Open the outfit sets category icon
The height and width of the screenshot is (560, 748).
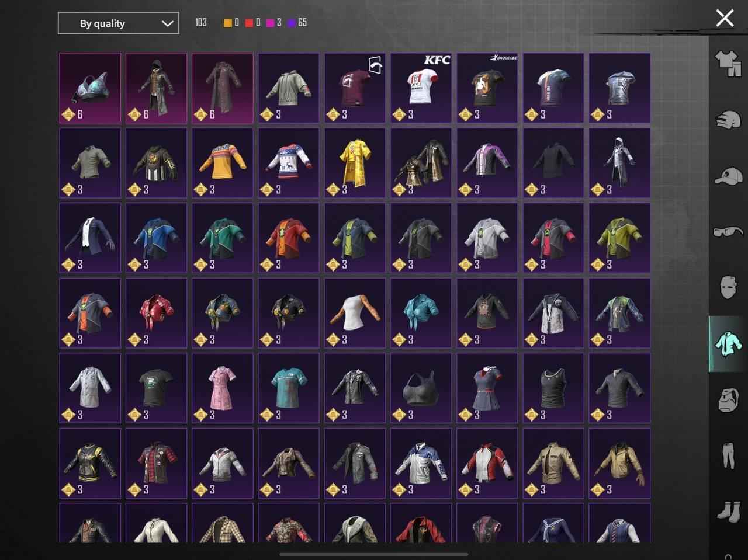(728, 64)
